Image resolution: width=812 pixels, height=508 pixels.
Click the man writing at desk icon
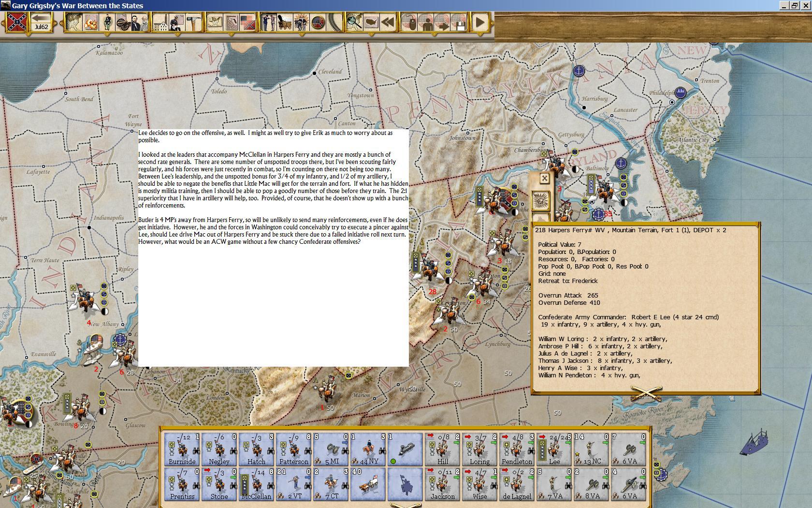click(177, 22)
